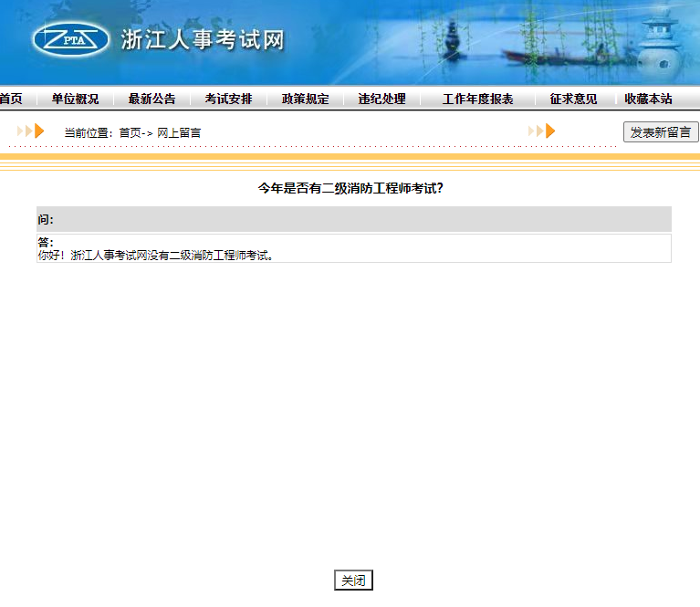Click the ZPTA oval logo
The height and width of the screenshot is (607, 700).
click(x=69, y=39)
